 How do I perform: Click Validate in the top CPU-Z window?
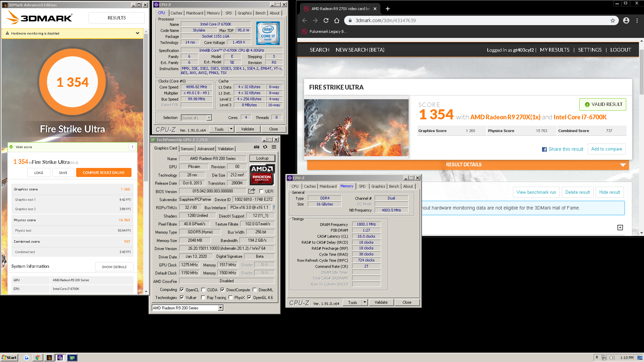(248, 129)
